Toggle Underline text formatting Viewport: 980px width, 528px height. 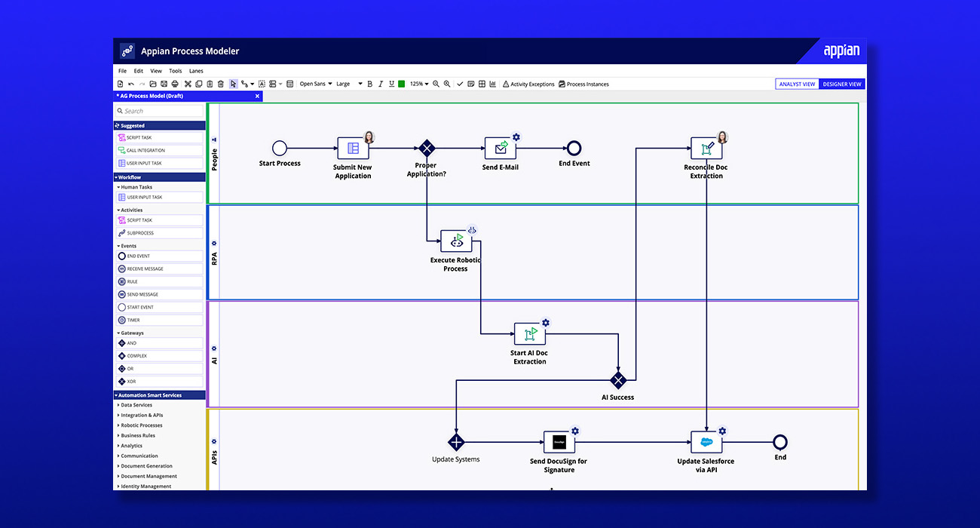pyautogui.click(x=391, y=84)
